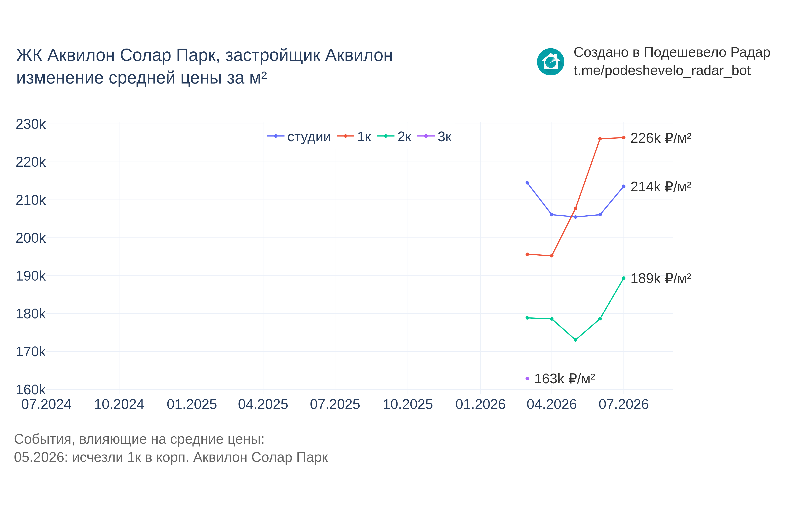Select the 226k ₽/м² label
The width and height of the screenshot is (812, 522).
[660, 138]
